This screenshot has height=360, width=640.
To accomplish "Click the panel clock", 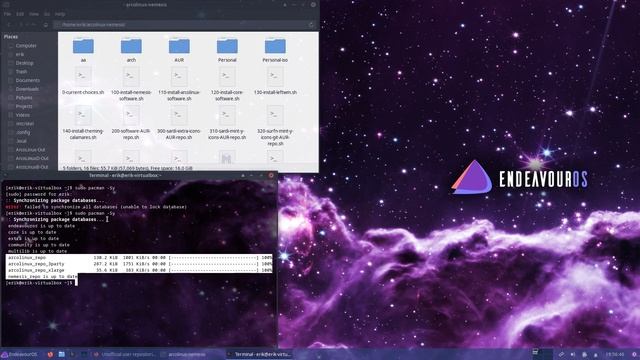I will 615,354.
